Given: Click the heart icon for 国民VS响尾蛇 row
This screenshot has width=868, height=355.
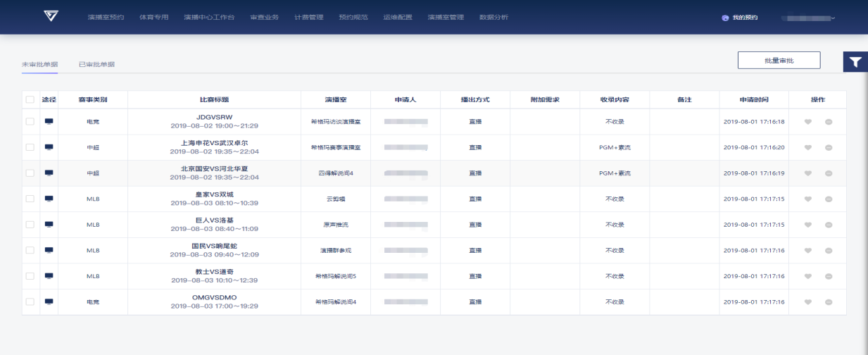Looking at the screenshot, I should pos(808,250).
